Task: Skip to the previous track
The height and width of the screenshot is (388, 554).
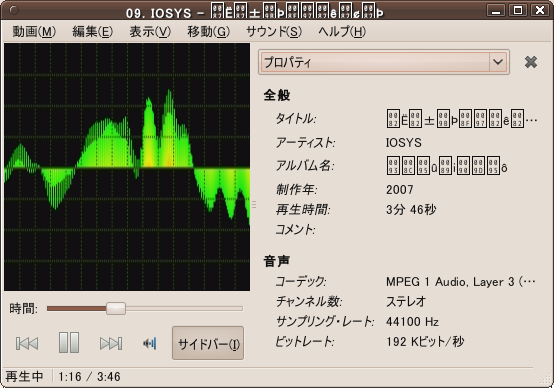Action: tap(27, 343)
